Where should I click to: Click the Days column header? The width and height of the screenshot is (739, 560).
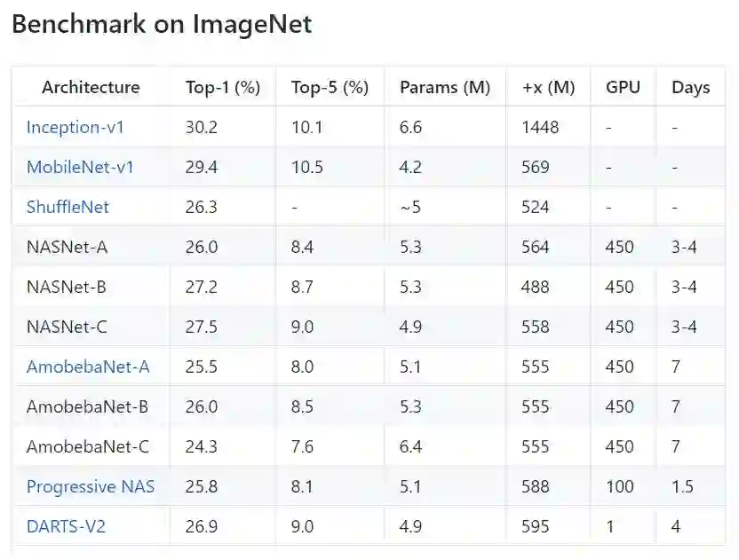tap(691, 87)
